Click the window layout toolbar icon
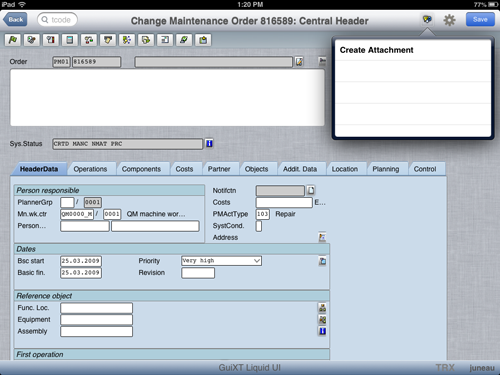Screen dimensions: 500x375 (165, 40)
